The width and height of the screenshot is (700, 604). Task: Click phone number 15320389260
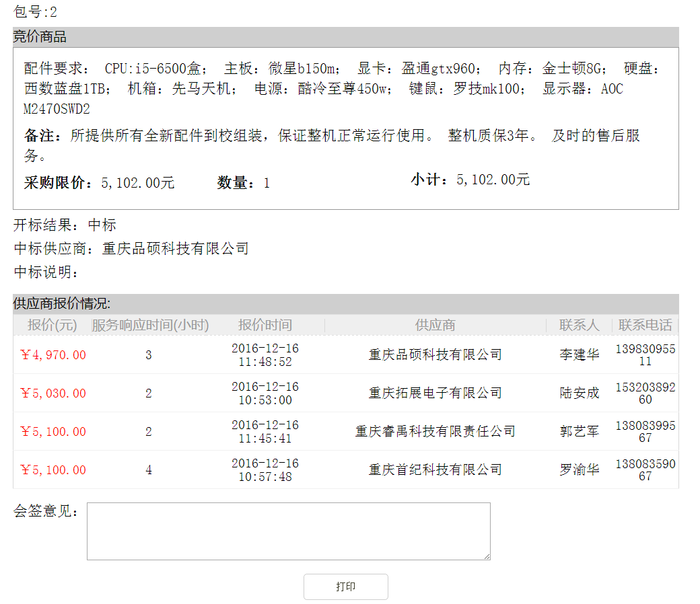click(x=645, y=393)
